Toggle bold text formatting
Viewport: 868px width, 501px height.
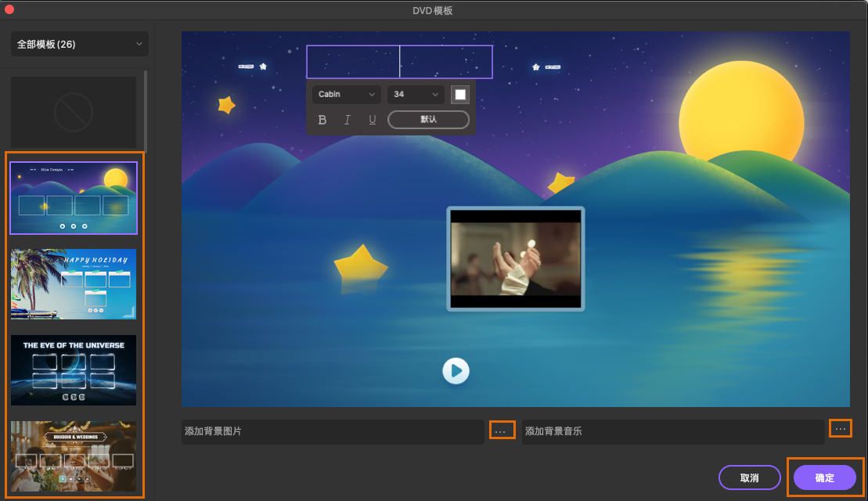tap(322, 120)
